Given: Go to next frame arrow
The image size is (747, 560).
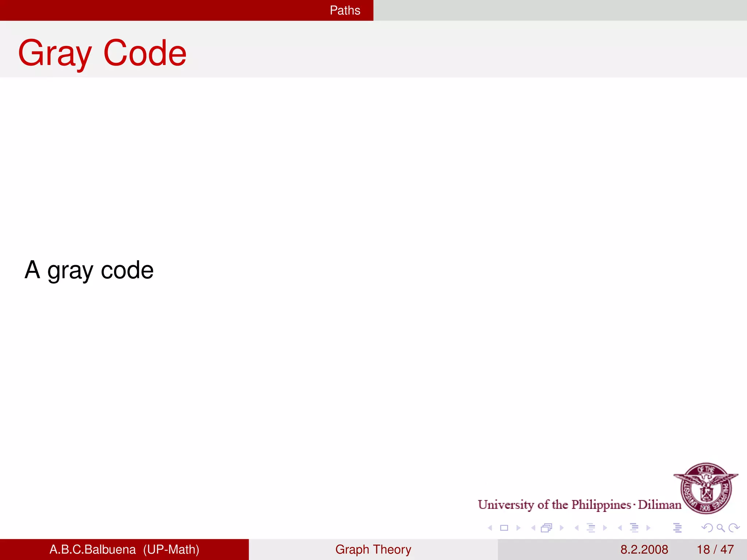Looking at the screenshot, I should tap(562, 528).
